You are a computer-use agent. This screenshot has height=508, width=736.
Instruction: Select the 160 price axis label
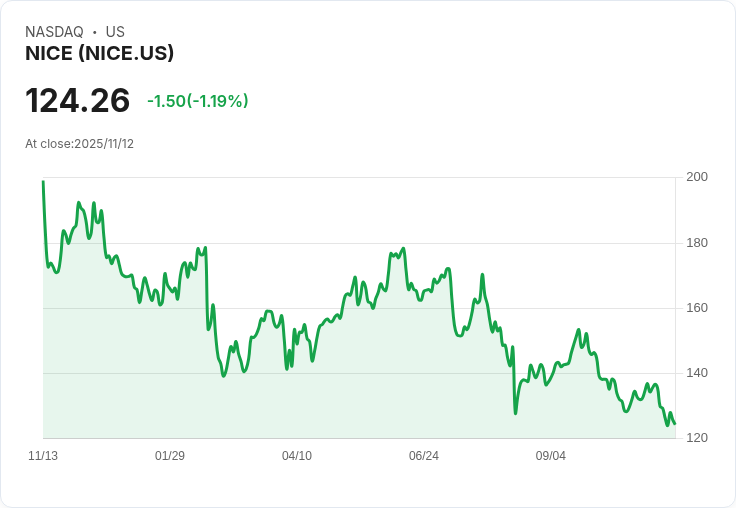[697, 308]
